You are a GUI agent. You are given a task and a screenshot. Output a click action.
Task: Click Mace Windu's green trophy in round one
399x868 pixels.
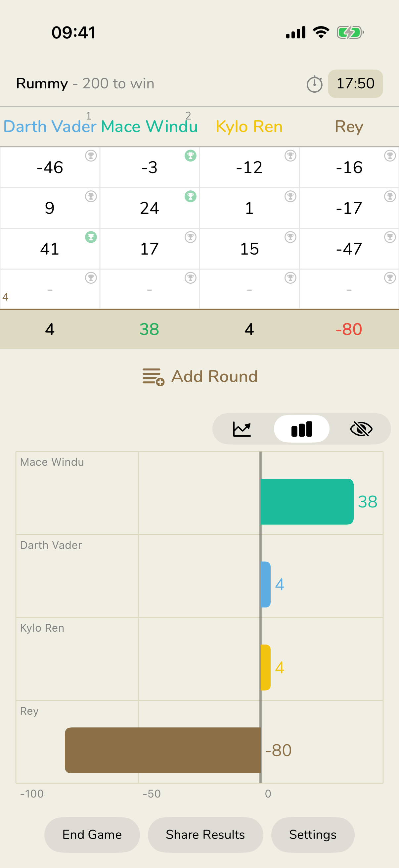pos(190,156)
